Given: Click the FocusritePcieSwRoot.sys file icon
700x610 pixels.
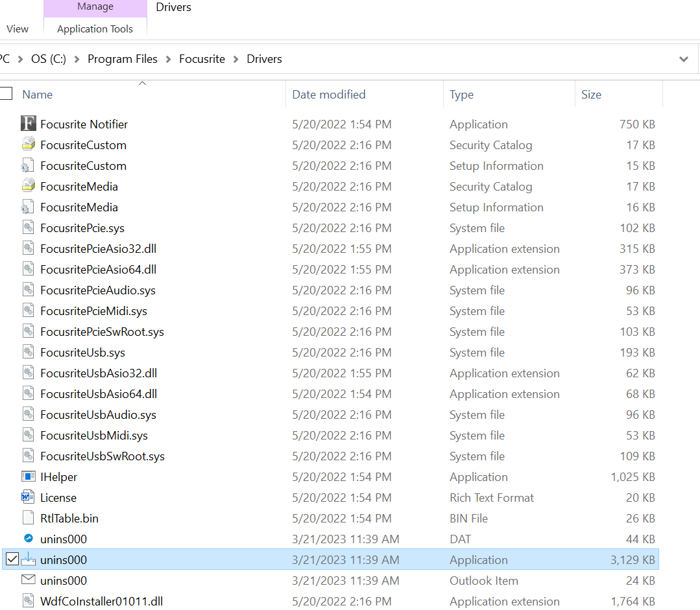Looking at the screenshot, I should click(28, 331).
